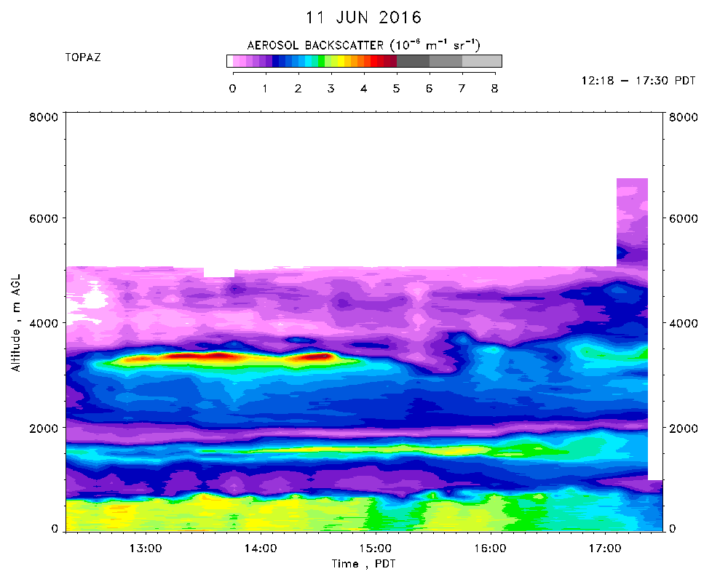Click the colorbar tick label "1"
Image resolution: width=728 pixels, height=582 pixels.
click(x=265, y=89)
